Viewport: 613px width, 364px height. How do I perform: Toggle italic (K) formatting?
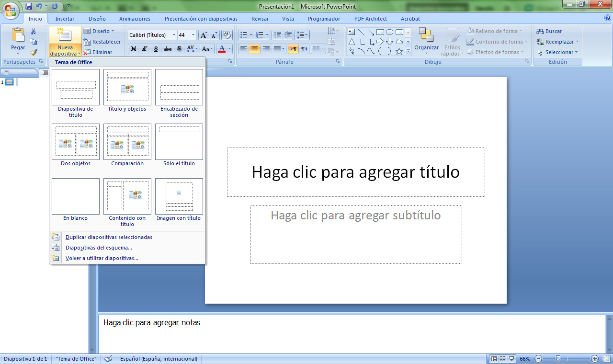click(144, 49)
